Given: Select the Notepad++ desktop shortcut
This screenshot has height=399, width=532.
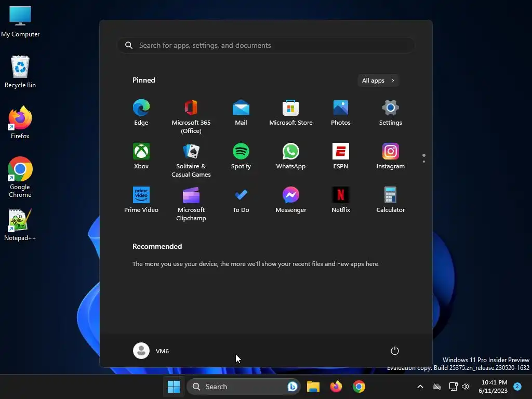Looking at the screenshot, I should [x=20, y=224].
